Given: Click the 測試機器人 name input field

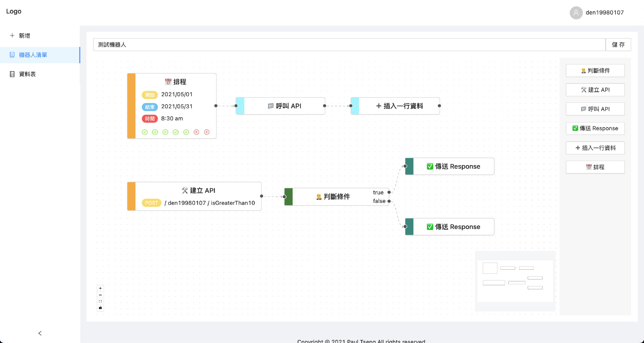Looking at the screenshot, I should click(x=349, y=45).
